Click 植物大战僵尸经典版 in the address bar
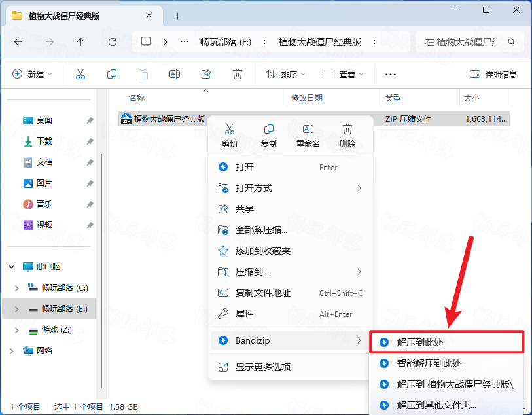This screenshot has width=532, height=415. click(319, 42)
